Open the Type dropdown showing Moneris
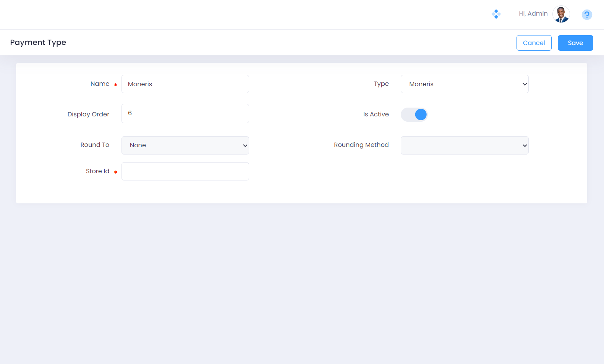The width and height of the screenshot is (604, 364). 464,84
